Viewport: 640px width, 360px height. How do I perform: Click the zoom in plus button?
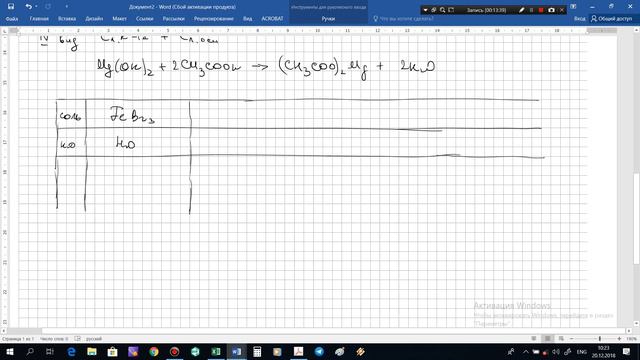pos(619,339)
